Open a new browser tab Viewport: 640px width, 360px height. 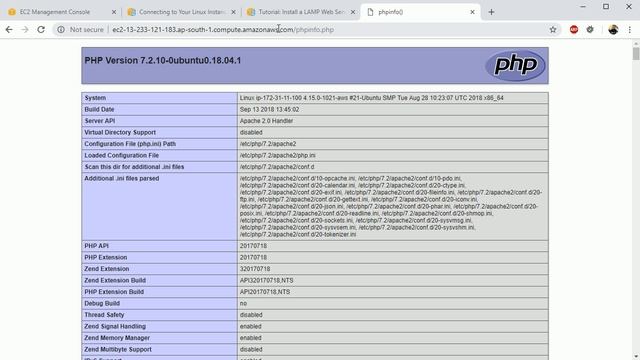491,12
